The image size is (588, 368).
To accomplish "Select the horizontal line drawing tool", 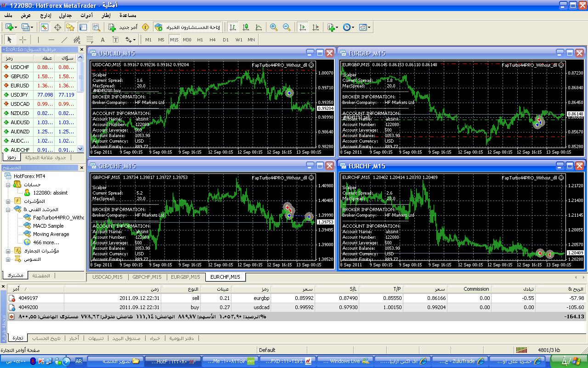I will (x=51, y=40).
